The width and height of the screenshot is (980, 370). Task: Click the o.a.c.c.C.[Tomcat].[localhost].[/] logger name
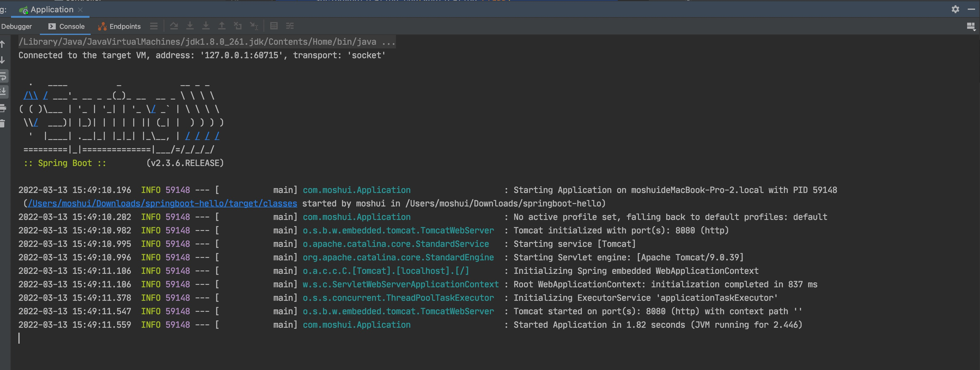(x=386, y=271)
